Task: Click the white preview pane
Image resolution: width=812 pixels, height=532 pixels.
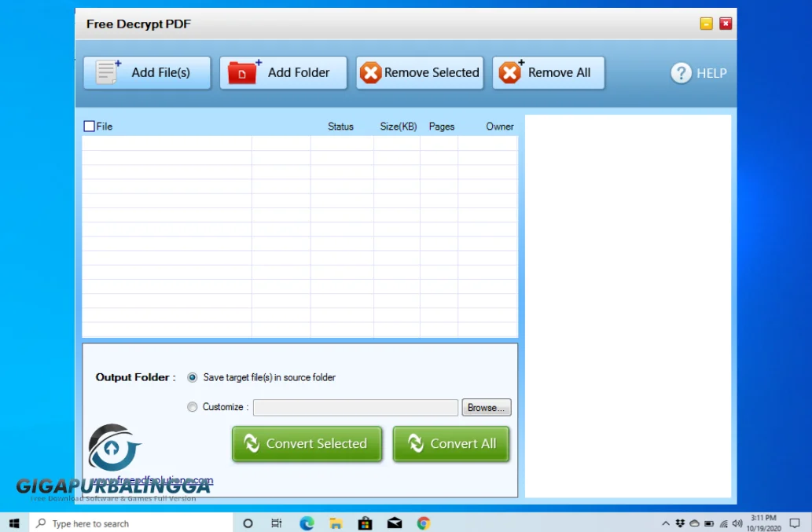Action: tap(628, 306)
